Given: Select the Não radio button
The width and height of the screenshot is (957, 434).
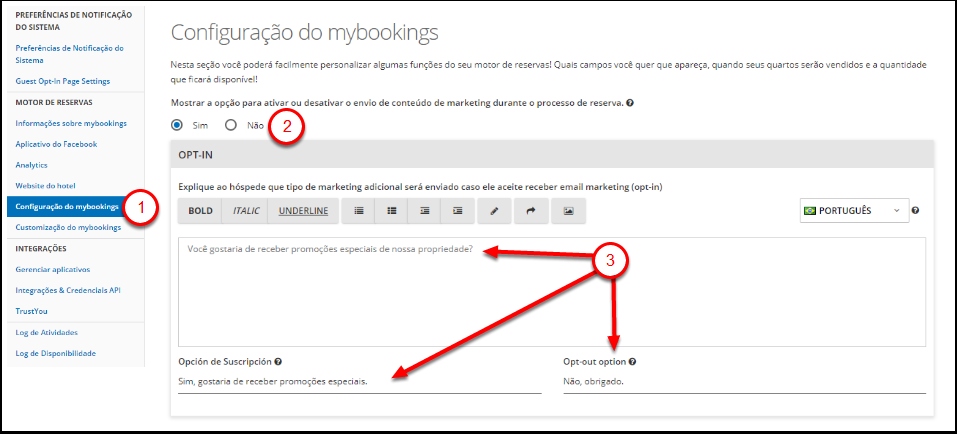Looking at the screenshot, I should coord(230,125).
